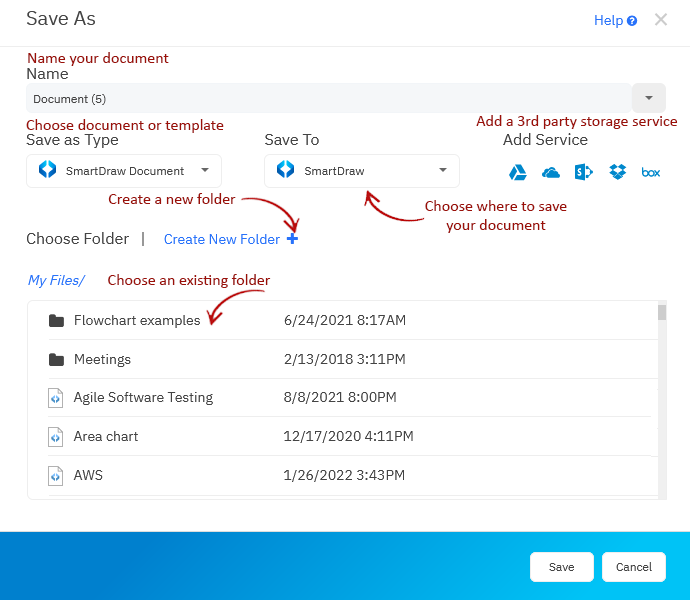Click the document Name input field

tap(328, 98)
